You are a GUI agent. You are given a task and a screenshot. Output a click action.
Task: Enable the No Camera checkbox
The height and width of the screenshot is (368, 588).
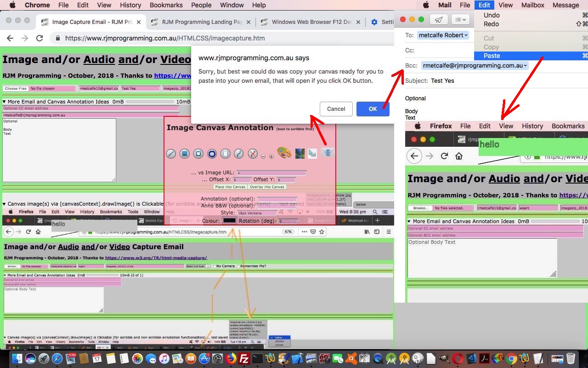(214, 266)
